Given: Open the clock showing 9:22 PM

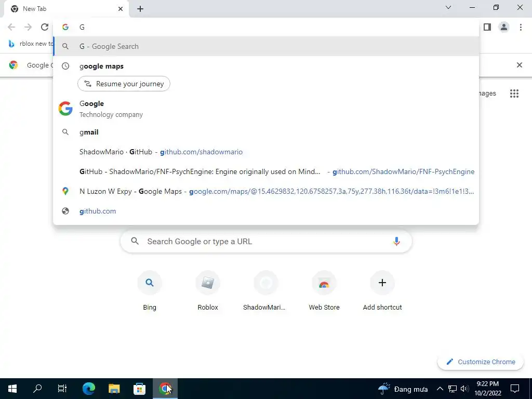Looking at the screenshot, I should pyautogui.click(x=488, y=389).
